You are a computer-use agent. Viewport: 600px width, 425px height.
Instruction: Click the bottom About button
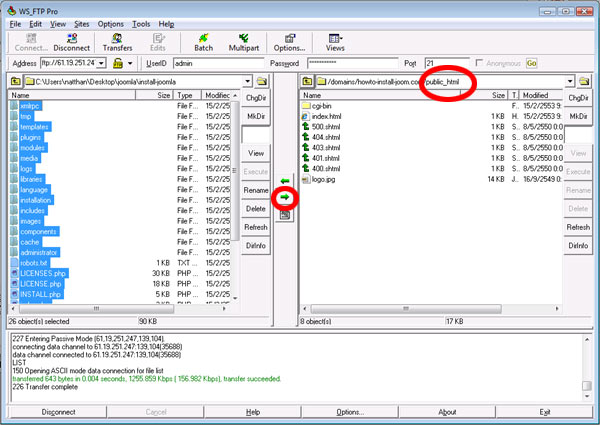click(x=447, y=412)
